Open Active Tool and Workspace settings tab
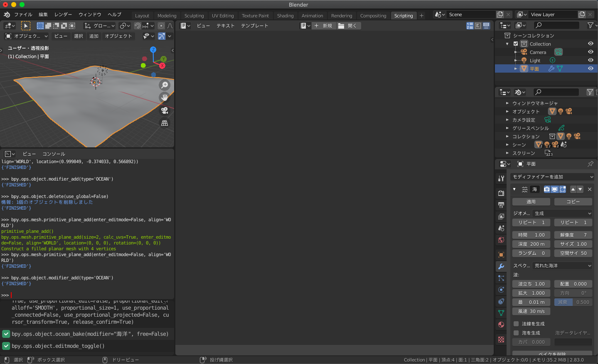This screenshot has width=598, height=364. pyautogui.click(x=501, y=178)
